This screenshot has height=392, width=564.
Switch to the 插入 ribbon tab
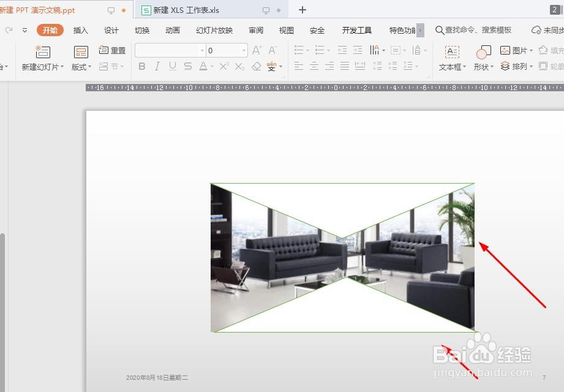81,30
